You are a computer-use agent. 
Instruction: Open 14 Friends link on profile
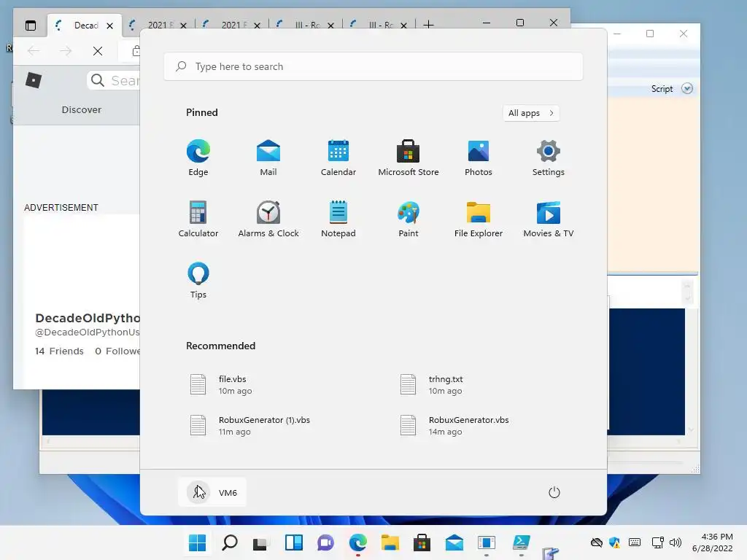coord(59,351)
